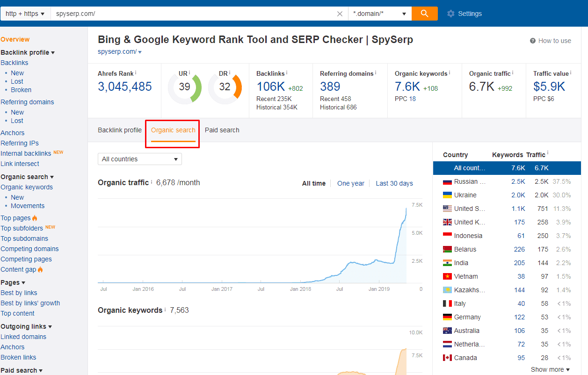
Task: Click Germany in the country table
Action: 467,317
